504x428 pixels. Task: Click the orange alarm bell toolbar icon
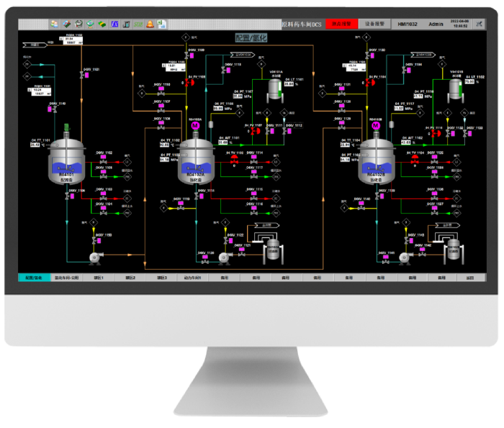coord(150,24)
